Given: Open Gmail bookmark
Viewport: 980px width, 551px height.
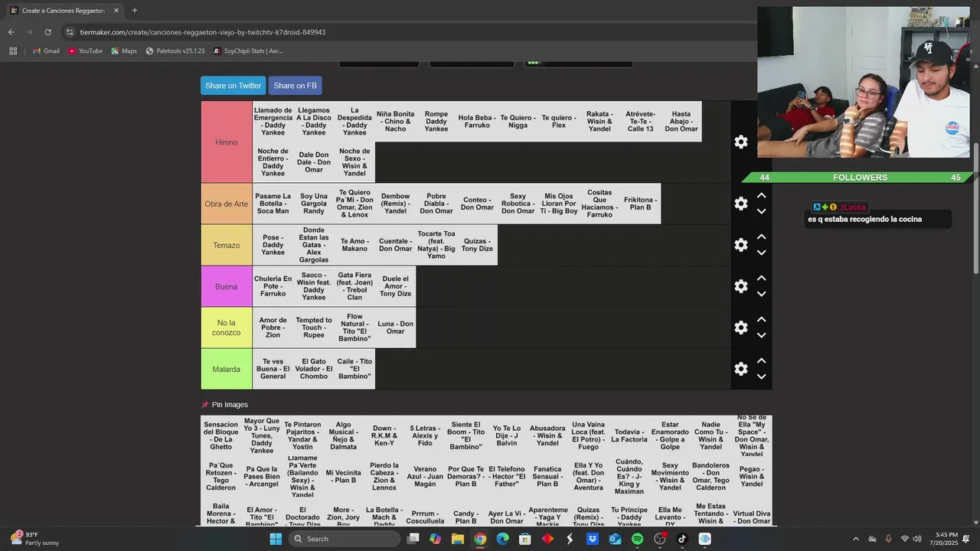Looking at the screenshot, I should (45, 51).
